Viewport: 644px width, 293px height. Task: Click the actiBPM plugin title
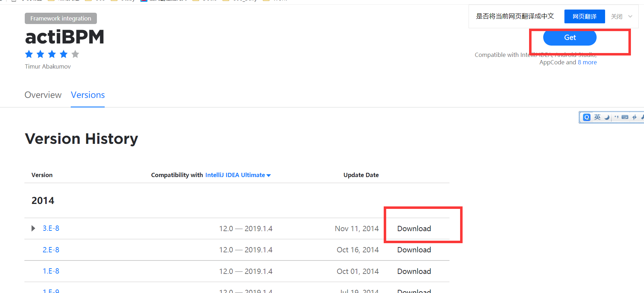click(x=65, y=37)
